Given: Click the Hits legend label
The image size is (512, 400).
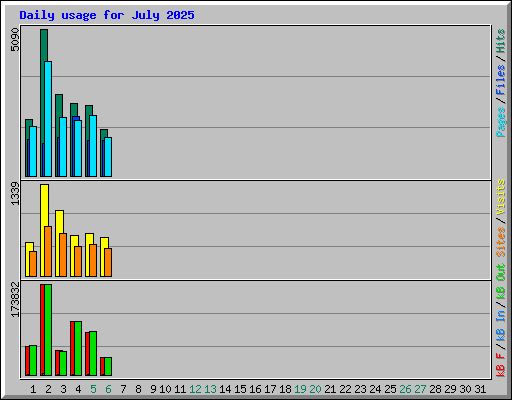Looking at the screenshot, I should click(x=500, y=41).
